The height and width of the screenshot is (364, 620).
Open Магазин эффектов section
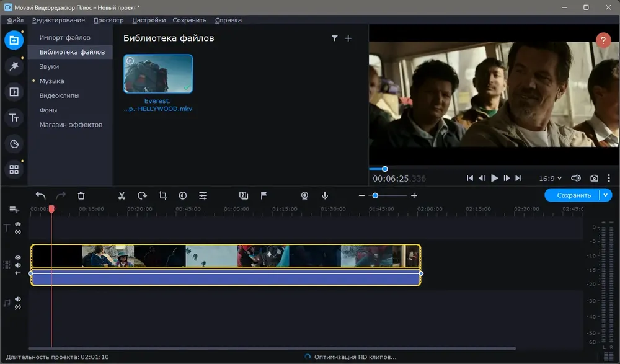pos(71,125)
